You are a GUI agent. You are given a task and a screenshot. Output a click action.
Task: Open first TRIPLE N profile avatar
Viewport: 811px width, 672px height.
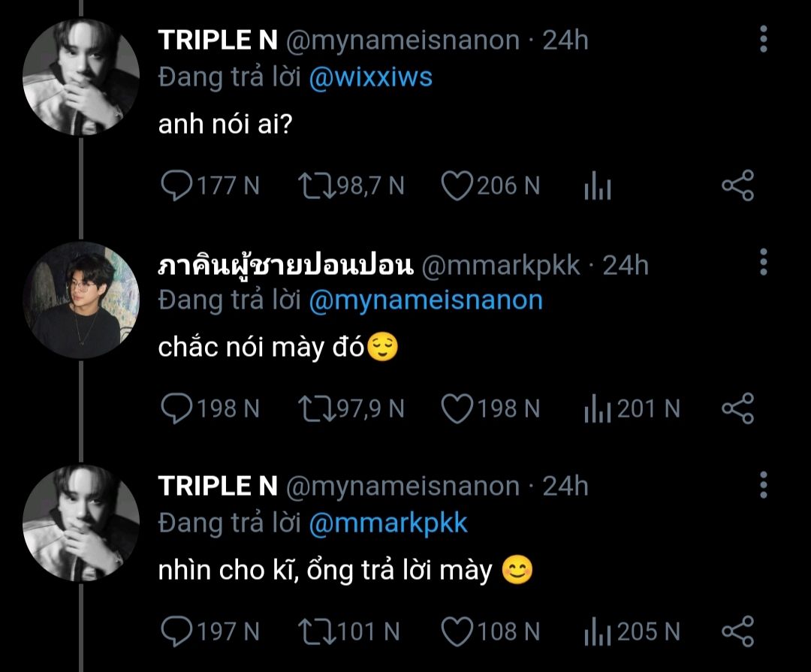[81, 77]
